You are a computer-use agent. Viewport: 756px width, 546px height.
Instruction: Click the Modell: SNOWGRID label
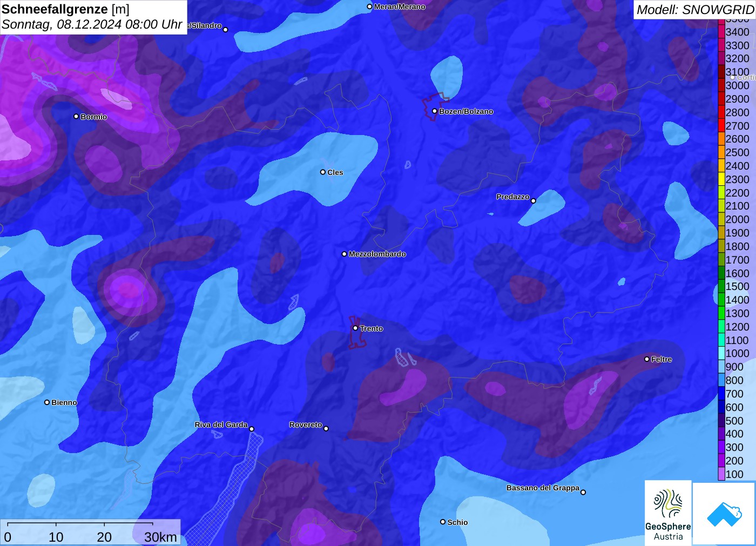pos(695,10)
